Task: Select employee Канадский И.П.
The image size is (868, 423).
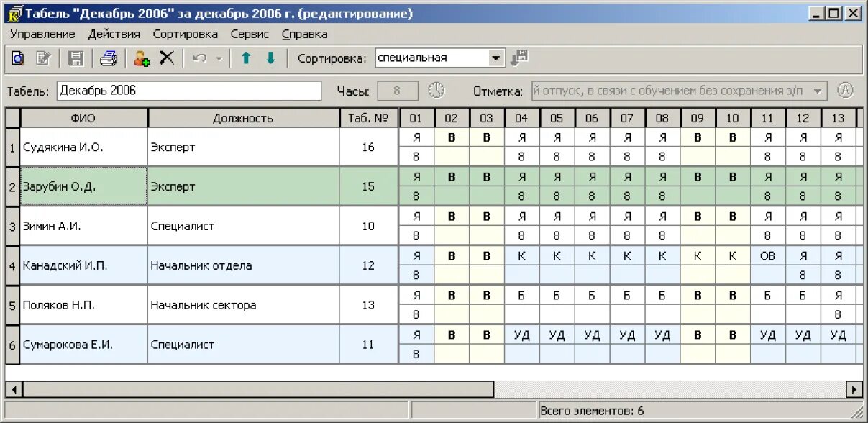Action: [x=84, y=265]
